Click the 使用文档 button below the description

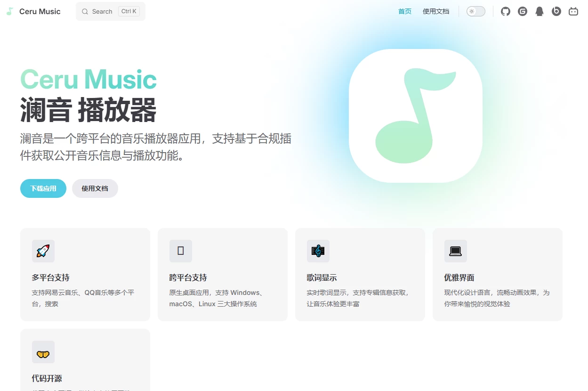95,188
